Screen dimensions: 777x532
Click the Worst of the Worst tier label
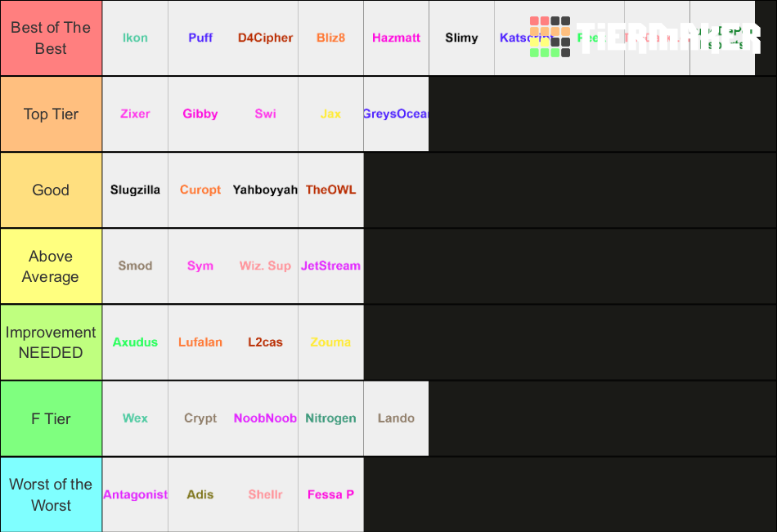(x=51, y=494)
